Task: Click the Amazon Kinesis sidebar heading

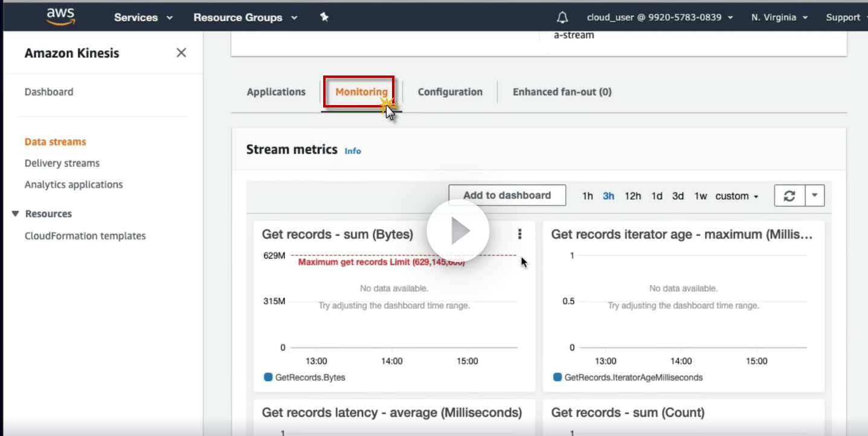Action: point(72,53)
